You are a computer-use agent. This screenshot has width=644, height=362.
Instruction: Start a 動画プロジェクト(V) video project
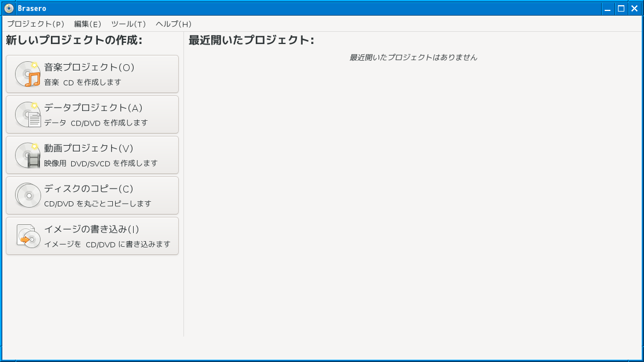tap(93, 155)
